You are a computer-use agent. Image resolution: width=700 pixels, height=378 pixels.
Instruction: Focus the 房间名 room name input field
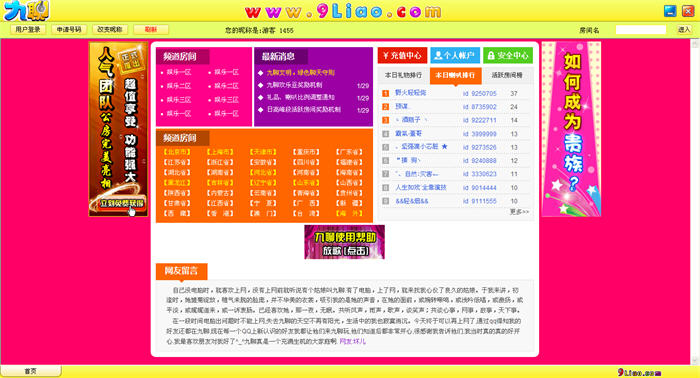click(x=641, y=30)
